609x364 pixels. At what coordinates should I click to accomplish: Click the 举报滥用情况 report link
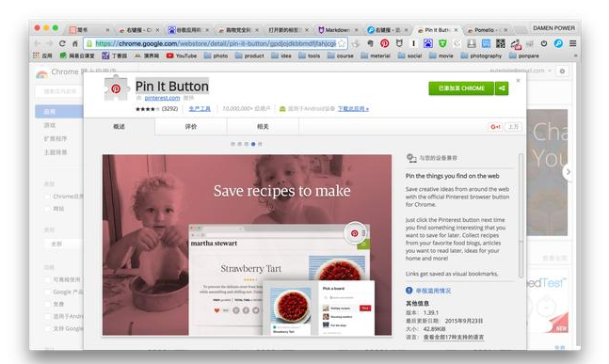click(x=433, y=291)
